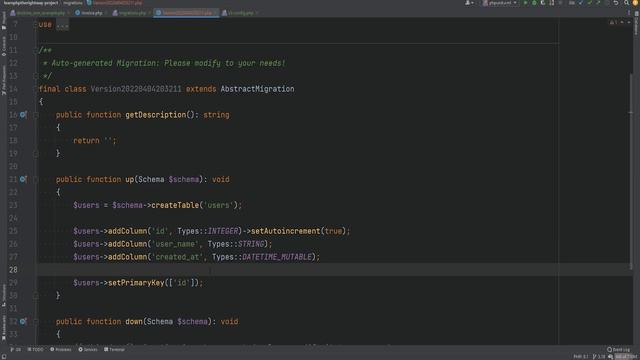640x360 pixels.
Task: Click the Git update project blue arrow
Action: pos(581,3)
